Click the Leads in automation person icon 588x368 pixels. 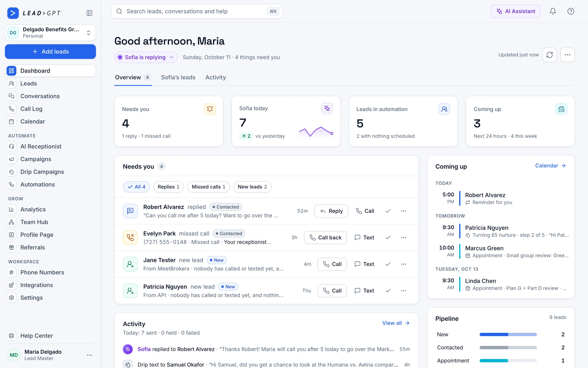pyautogui.click(x=444, y=109)
